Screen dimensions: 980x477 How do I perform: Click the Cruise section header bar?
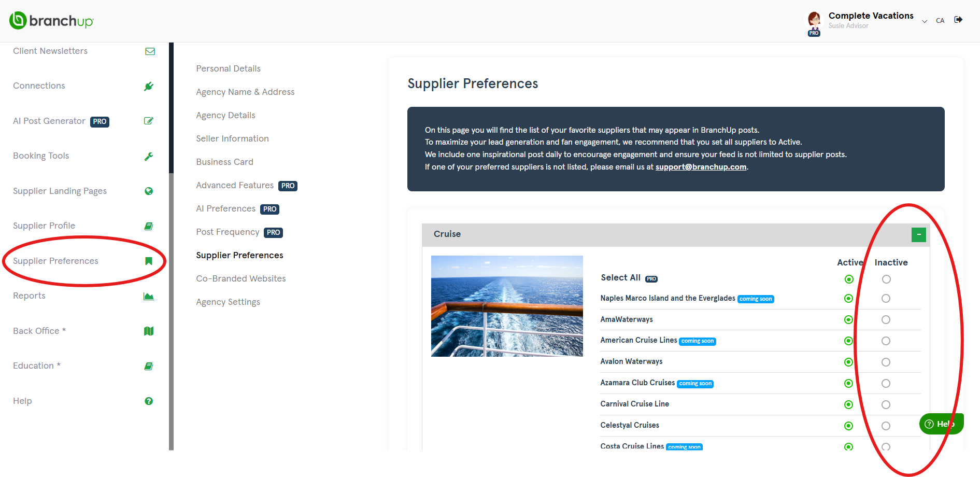click(676, 235)
